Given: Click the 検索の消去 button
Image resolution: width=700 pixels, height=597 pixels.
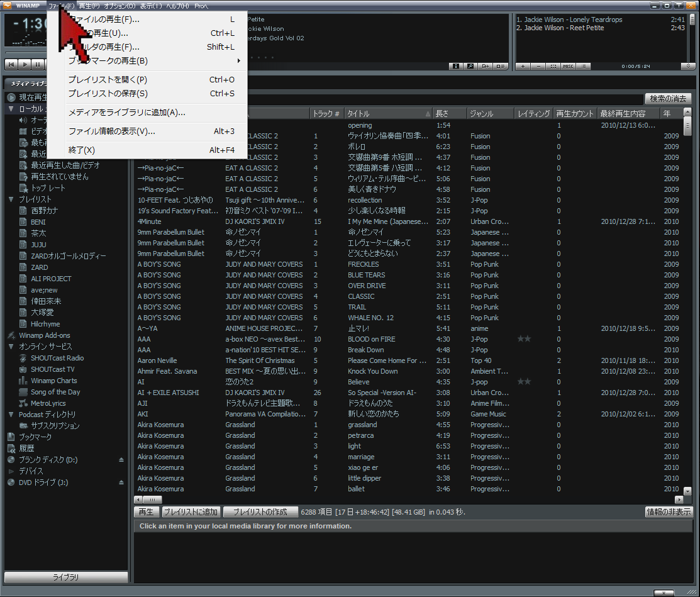Looking at the screenshot, I should coord(668,98).
